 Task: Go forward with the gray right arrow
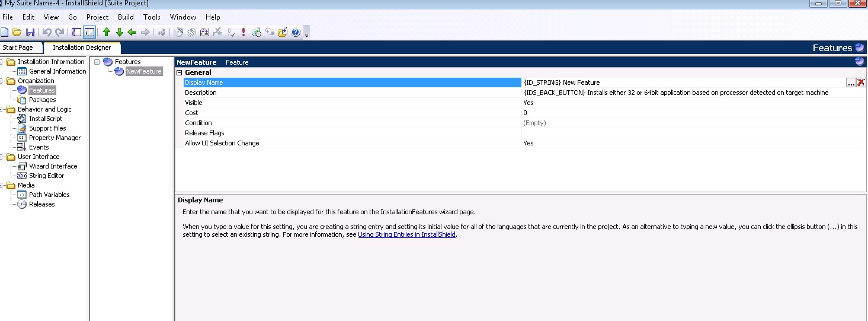click(145, 32)
